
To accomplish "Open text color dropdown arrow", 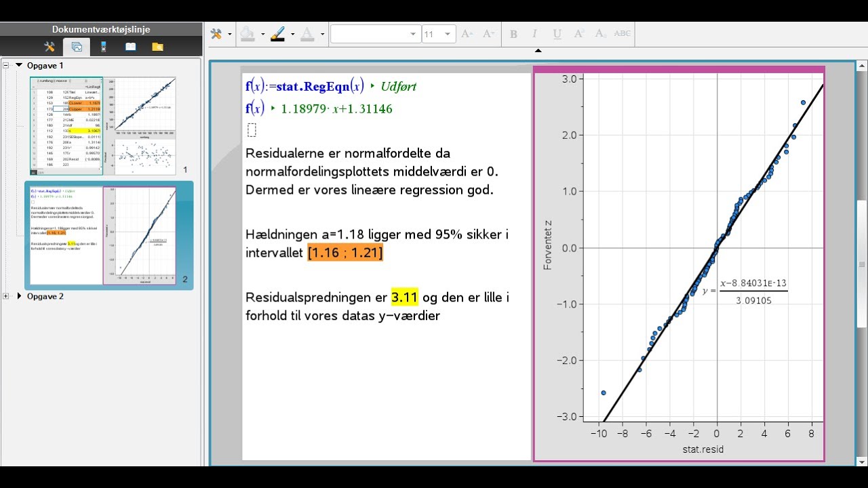I will click(x=322, y=34).
